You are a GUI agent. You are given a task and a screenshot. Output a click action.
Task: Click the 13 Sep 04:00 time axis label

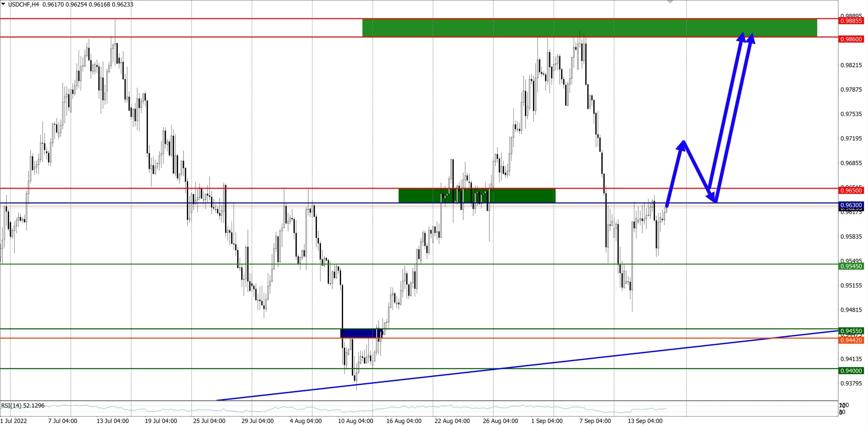(645, 421)
